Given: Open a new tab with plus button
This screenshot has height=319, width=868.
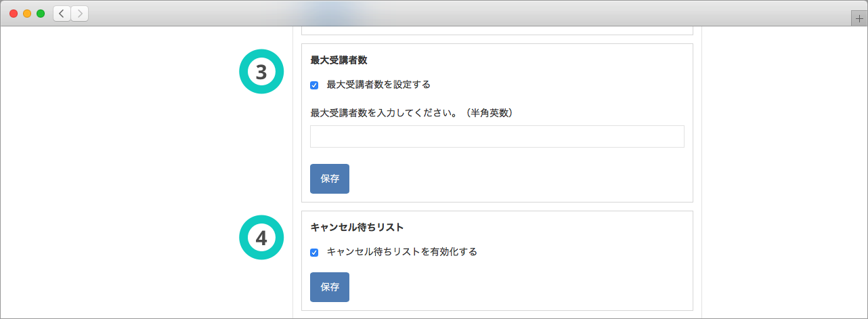Looking at the screenshot, I should 859,19.
